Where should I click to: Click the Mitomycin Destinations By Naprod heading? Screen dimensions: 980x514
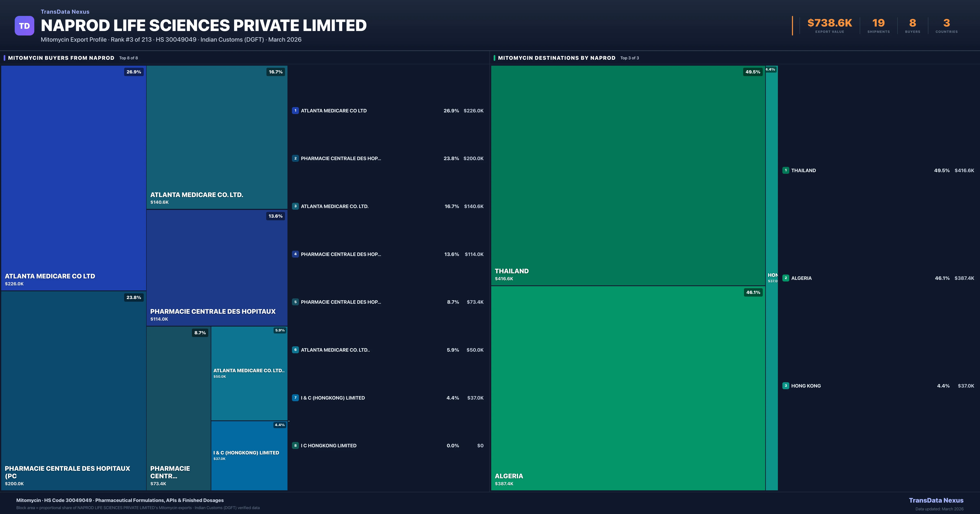(557, 58)
